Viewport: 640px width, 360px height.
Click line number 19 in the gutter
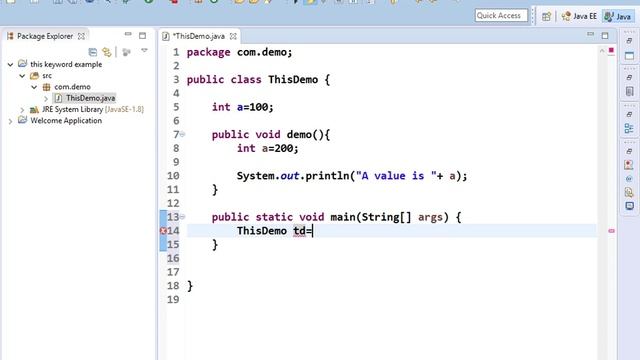[173, 300]
